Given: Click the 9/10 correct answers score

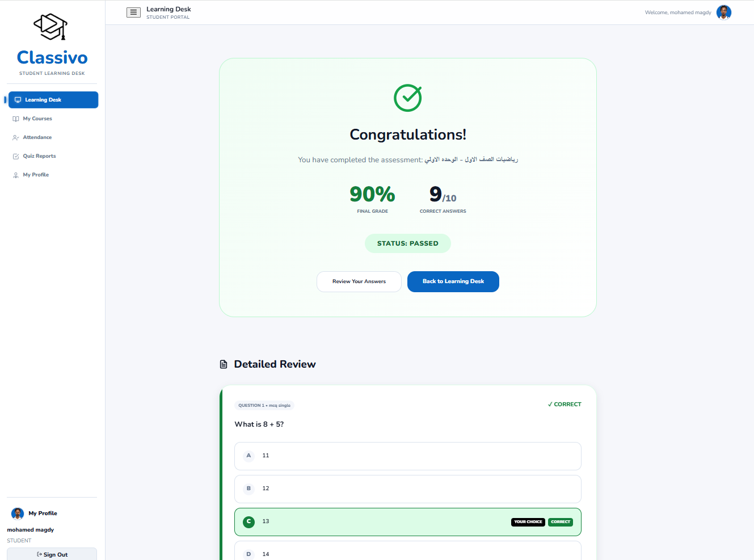Looking at the screenshot, I should pos(443,195).
